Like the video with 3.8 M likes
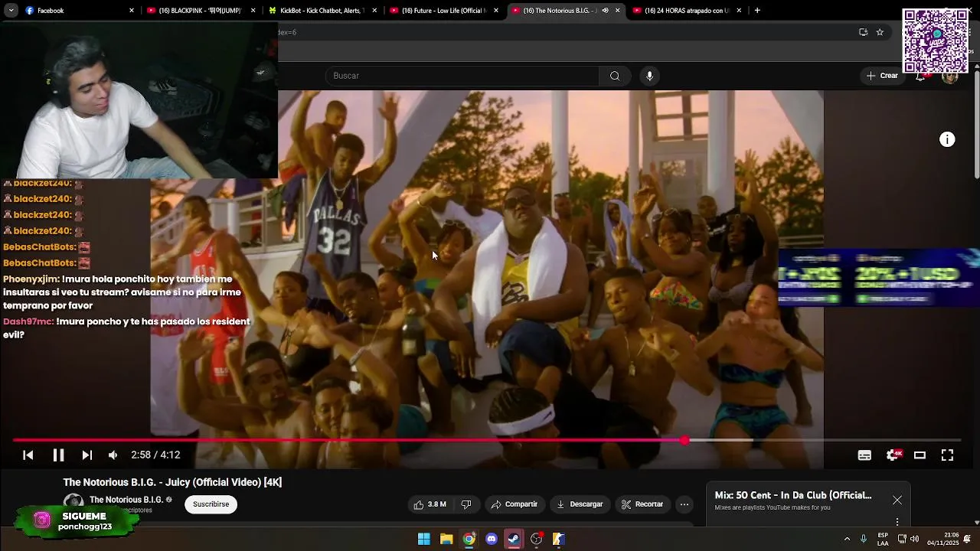The height and width of the screenshot is (551, 980). click(x=430, y=504)
